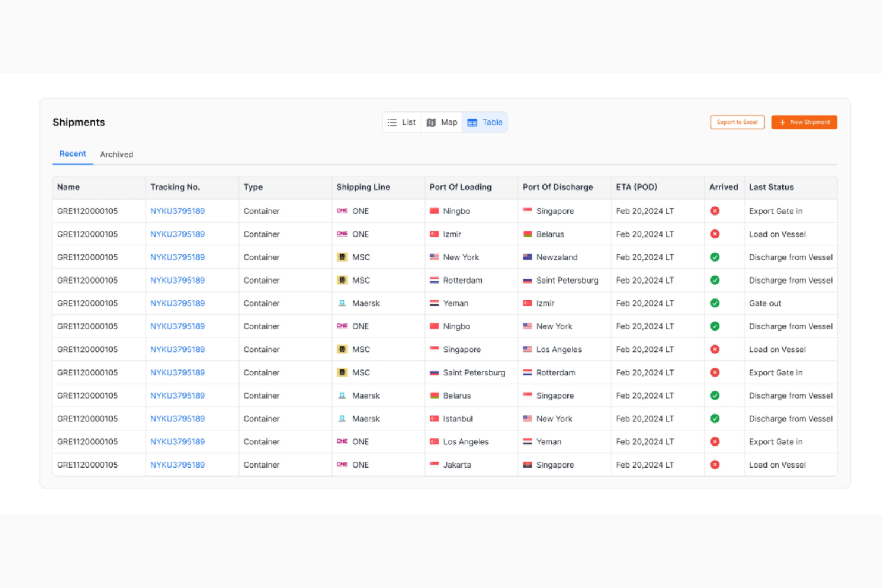Click the Gate out status cell
The height and width of the screenshot is (588, 882).
pyautogui.click(x=791, y=303)
